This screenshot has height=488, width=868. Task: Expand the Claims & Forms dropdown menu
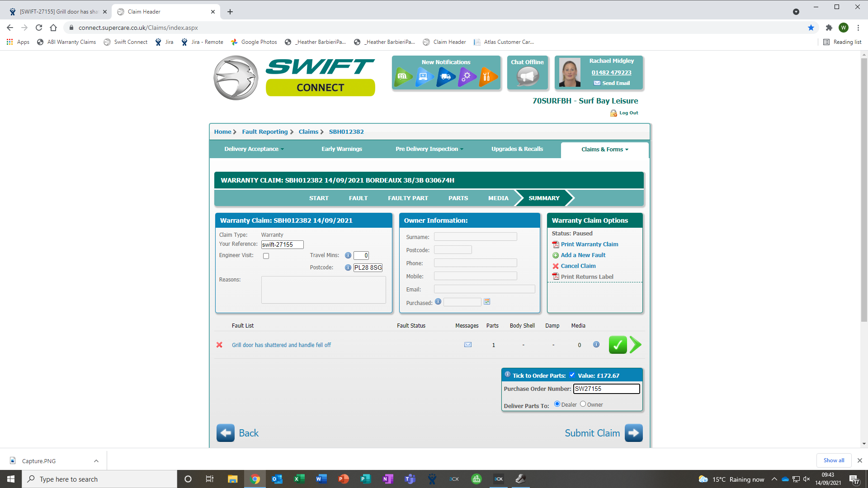(604, 150)
